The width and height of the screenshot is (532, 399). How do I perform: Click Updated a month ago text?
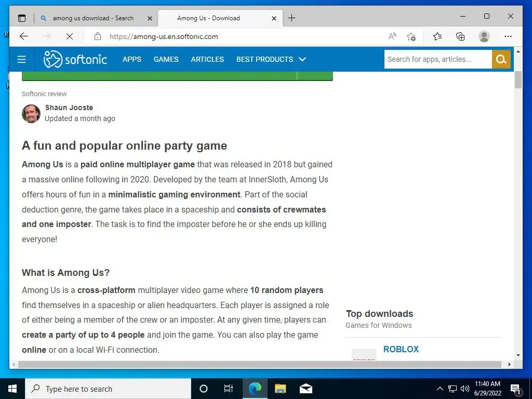(x=80, y=118)
